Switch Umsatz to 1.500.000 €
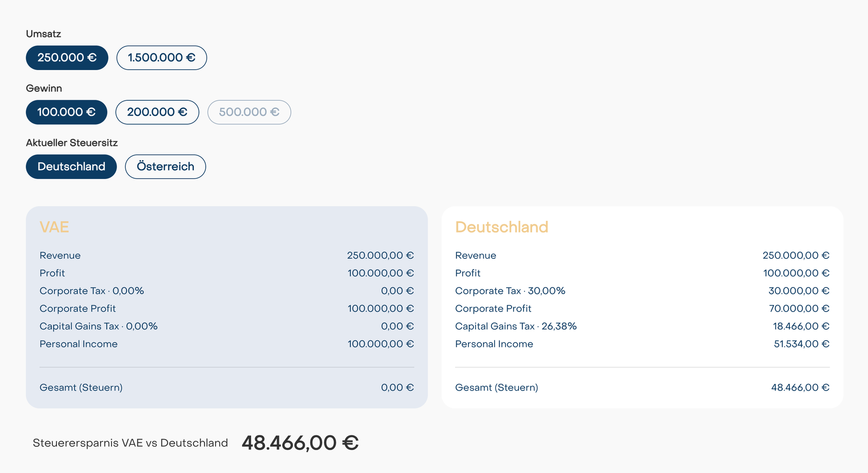This screenshot has width=868, height=473. coord(161,57)
